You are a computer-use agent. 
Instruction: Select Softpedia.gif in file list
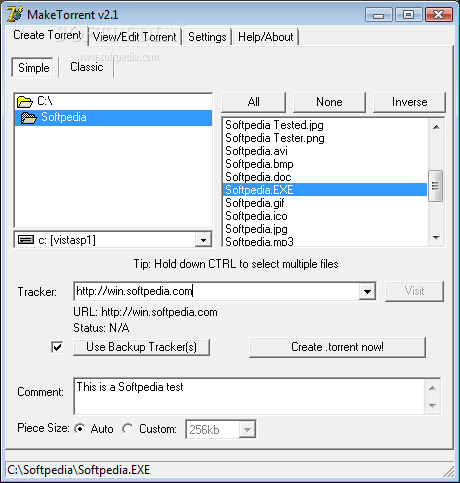(x=325, y=203)
